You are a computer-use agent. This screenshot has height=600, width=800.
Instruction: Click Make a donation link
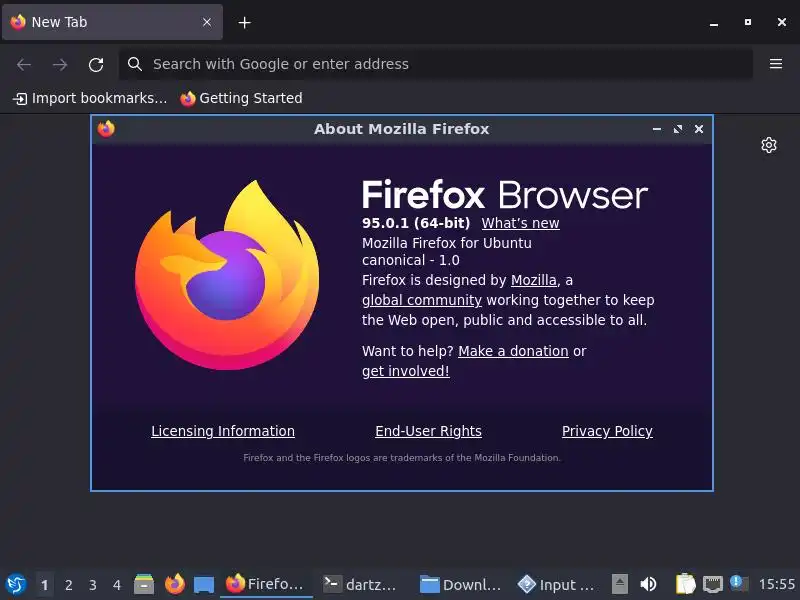tap(513, 351)
